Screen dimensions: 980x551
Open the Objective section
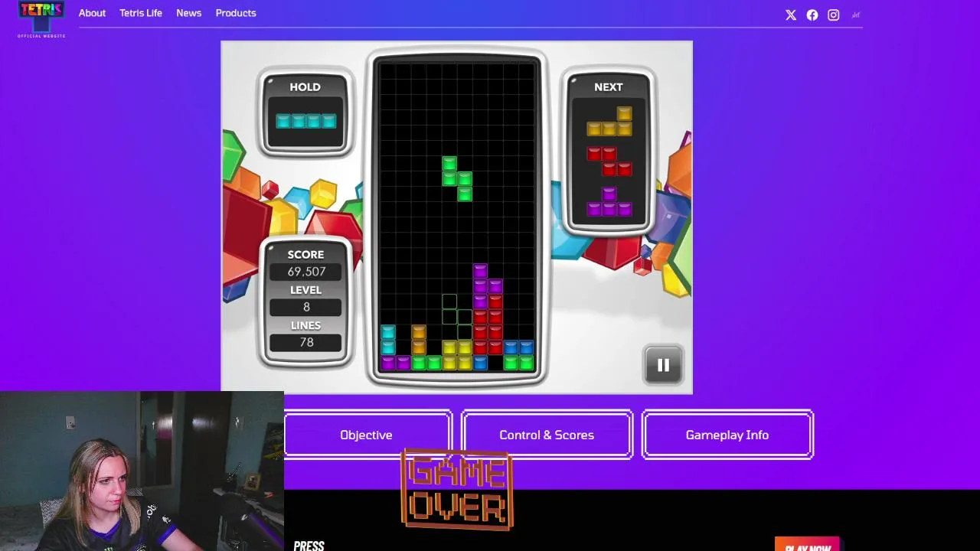[x=366, y=435]
